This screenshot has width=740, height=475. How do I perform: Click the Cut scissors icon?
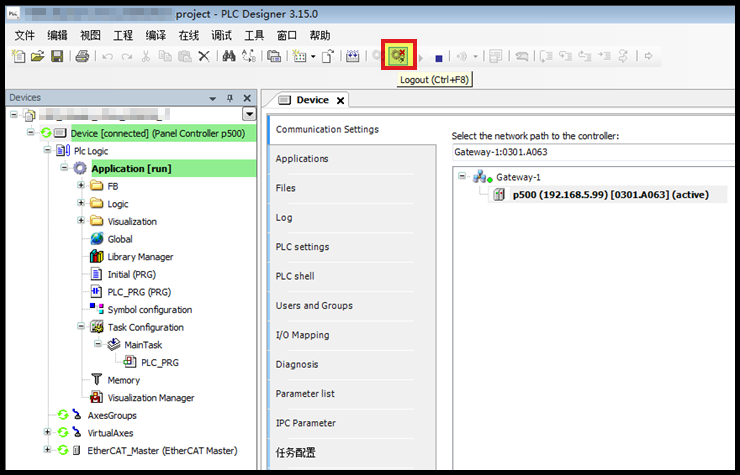coord(146,57)
